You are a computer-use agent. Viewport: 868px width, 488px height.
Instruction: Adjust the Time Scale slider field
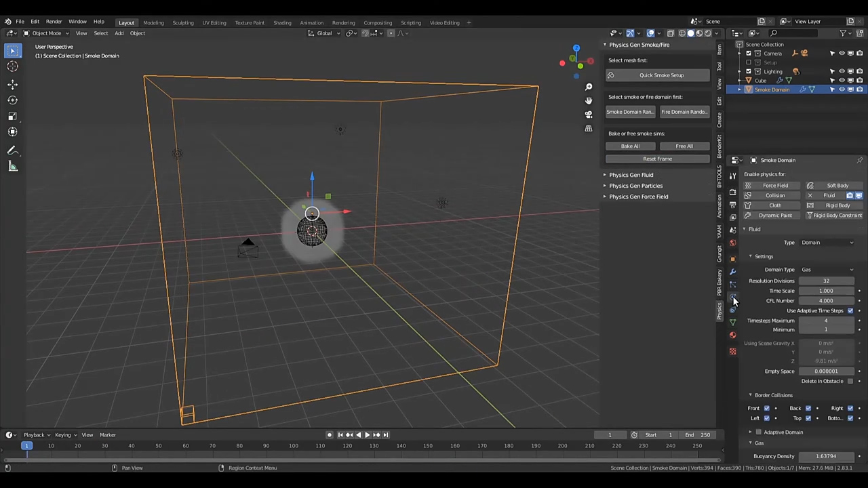click(x=825, y=291)
